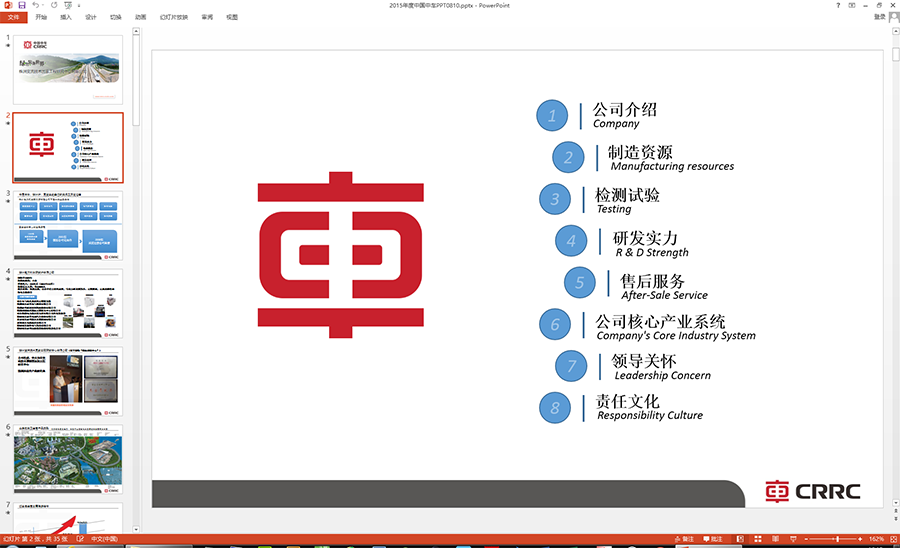The image size is (900, 548).
Task: Switch to the 幻灯片放映 (Slide Show) tab
Action: 174,17
